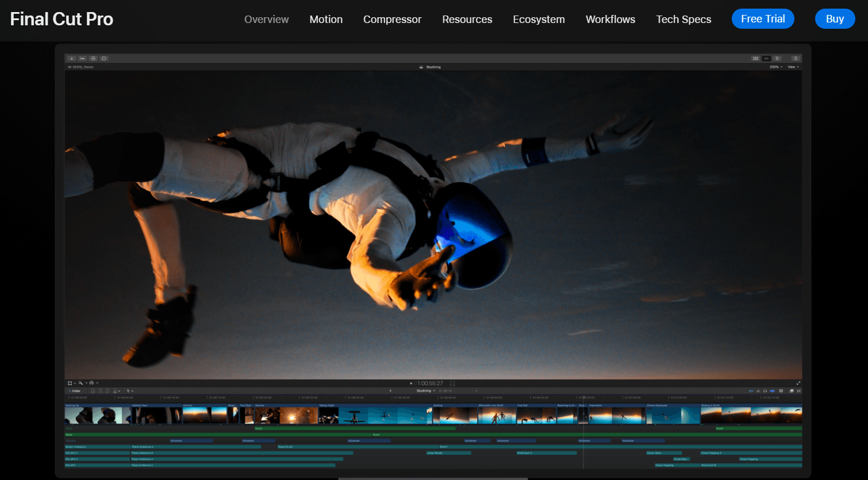Toggle audio skimming in the timeline
The image size is (868, 480).
pos(758,391)
